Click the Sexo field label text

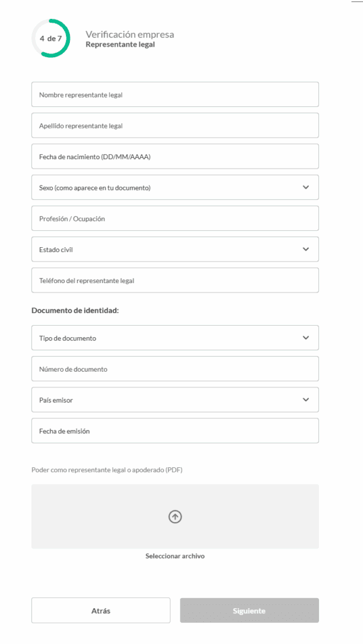tap(95, 187)
